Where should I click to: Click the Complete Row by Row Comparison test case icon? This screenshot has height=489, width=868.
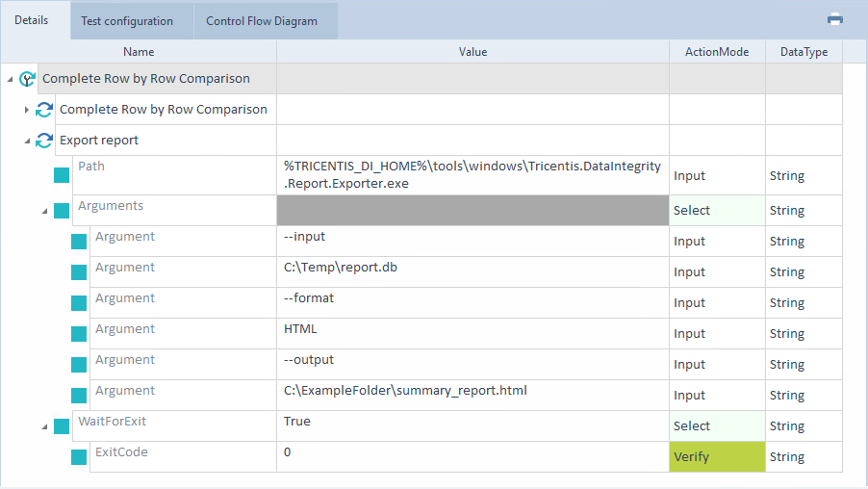(27, 79)
